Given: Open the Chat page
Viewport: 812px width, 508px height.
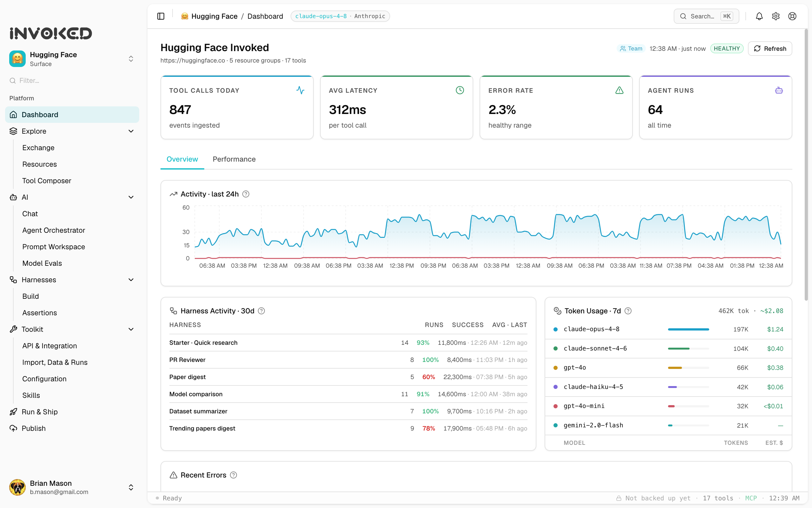Looking at the screenshot, I should 30,214.
